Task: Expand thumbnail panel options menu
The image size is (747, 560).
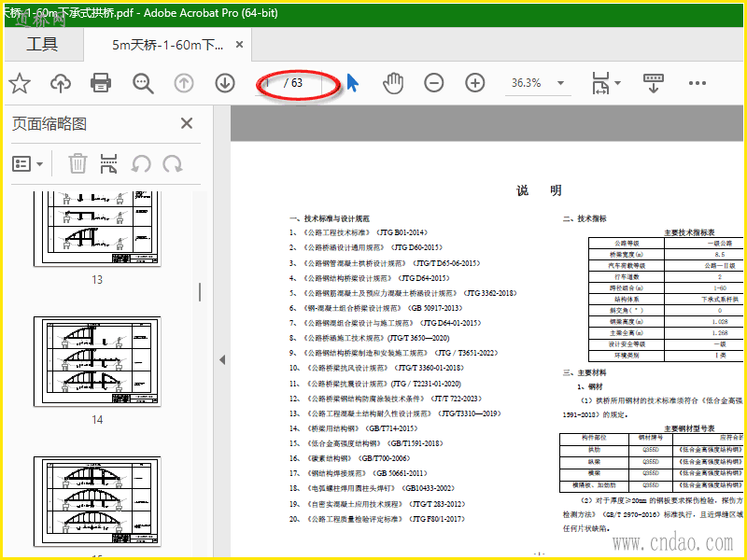Action: [x=28, y=164]
